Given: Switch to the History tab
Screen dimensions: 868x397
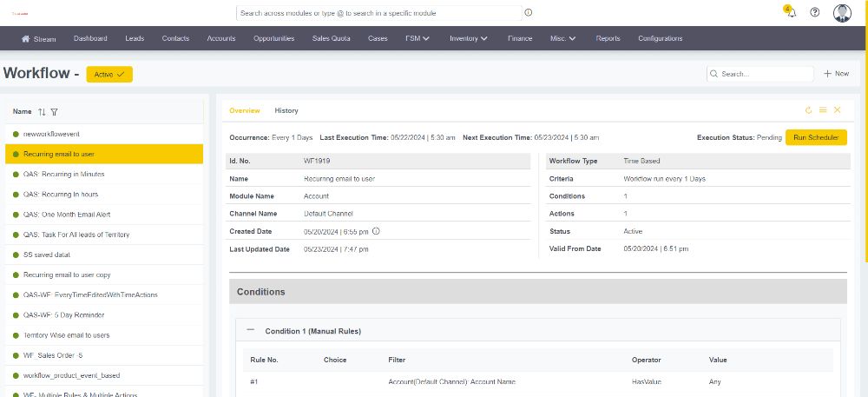Looking at the screenshot, I should [286, 110].
